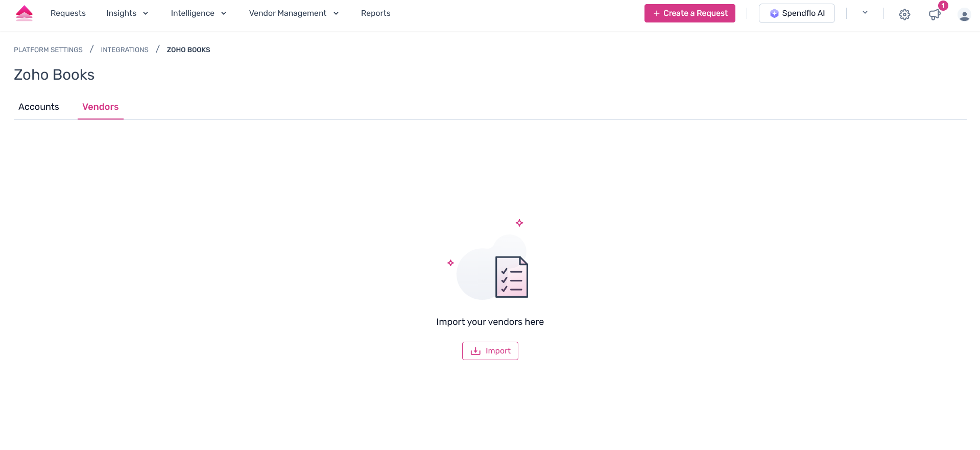Open the user profile avatar

tap(964, 15)
